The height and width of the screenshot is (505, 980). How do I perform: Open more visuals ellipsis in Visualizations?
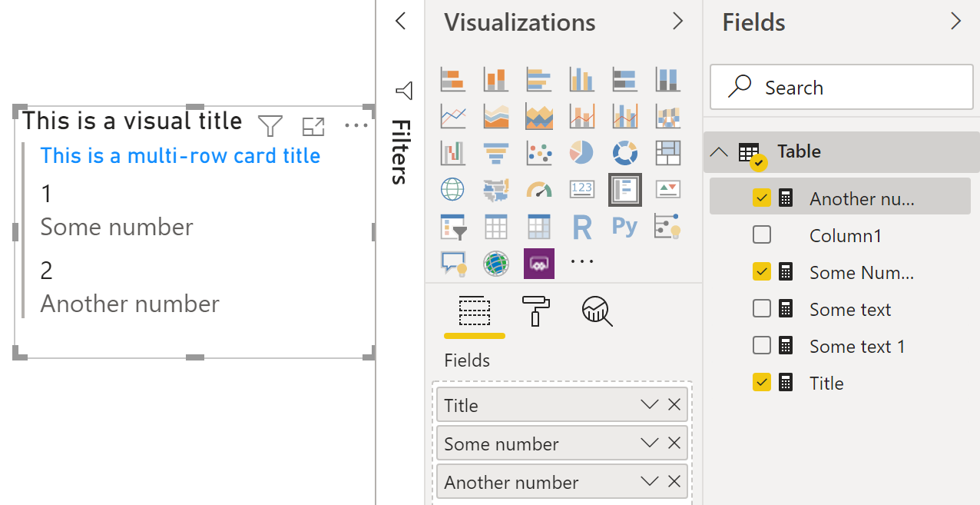582,262
